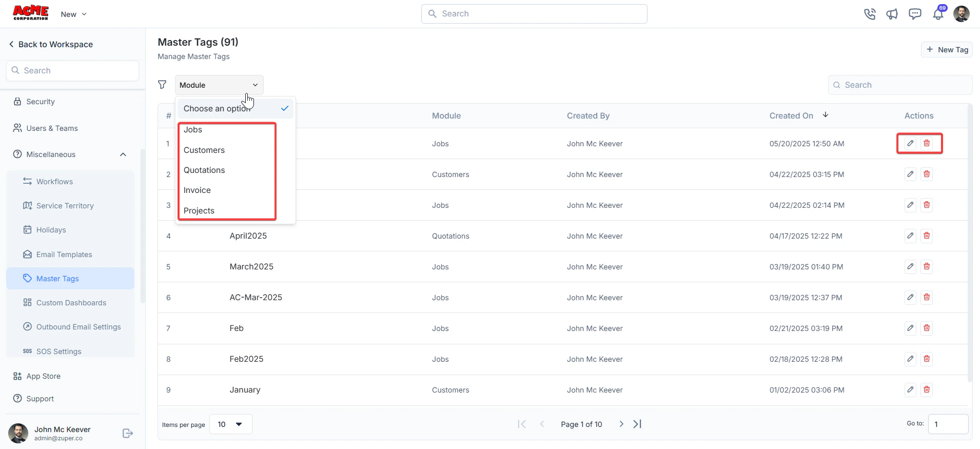Screen dimensions: 980x449
Task: Open the New dropdown in header
Action: click(x=73, y=14)
